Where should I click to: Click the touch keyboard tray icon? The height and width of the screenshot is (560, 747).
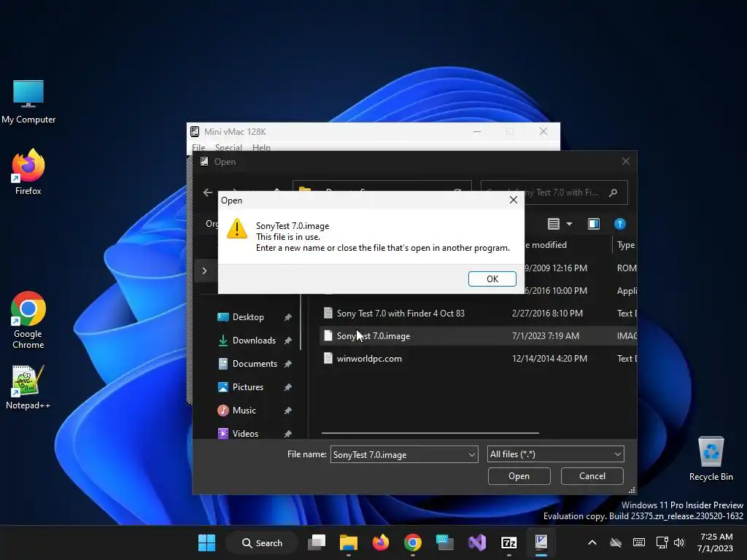coord(639,542)
